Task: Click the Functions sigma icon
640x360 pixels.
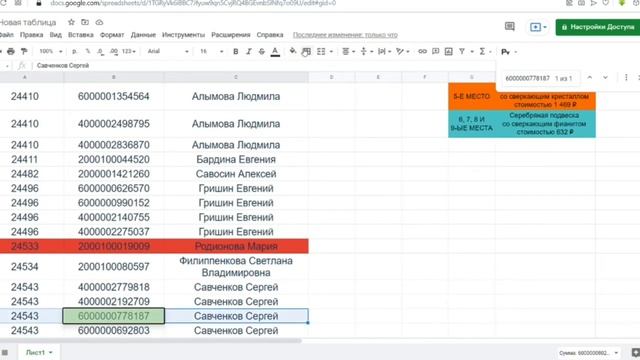Action: [x=482, y=51]
